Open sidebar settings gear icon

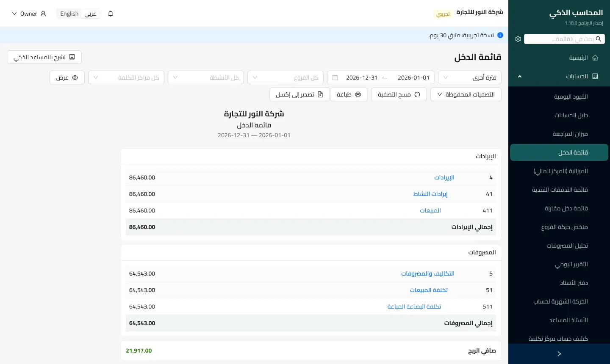coord(518,39)
